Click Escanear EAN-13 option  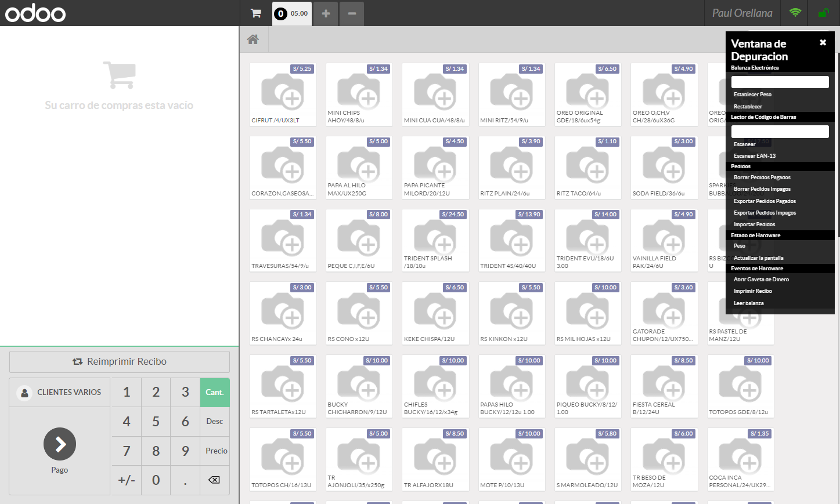(755, 156)
